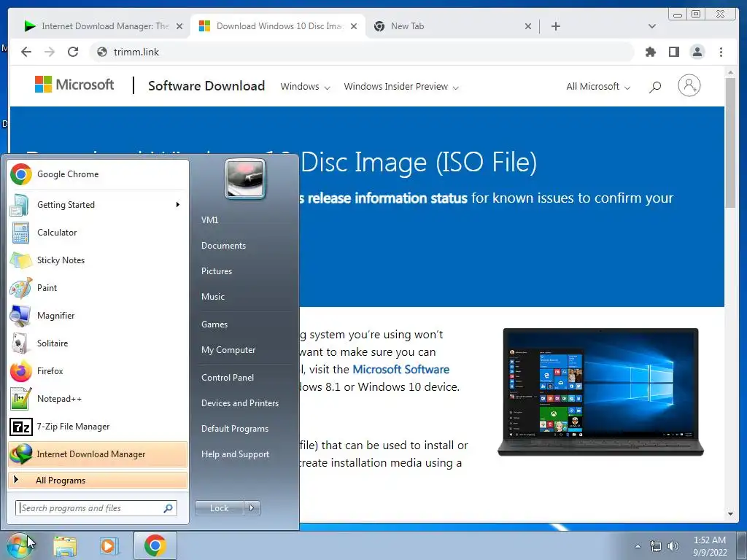Open Windows Explorer from taskbar
This screenshot has height=560, width=747.
click(x=65, y=545)
